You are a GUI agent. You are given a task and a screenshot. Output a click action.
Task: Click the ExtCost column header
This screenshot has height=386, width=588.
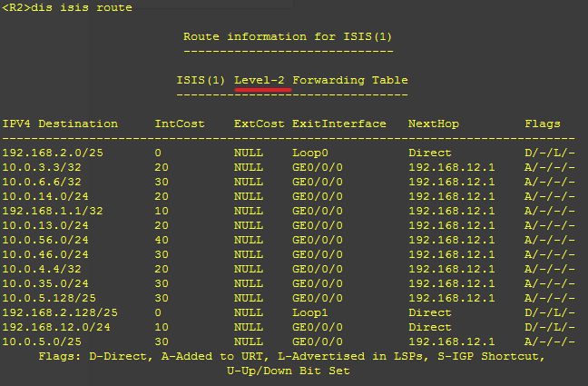(260, 124)
